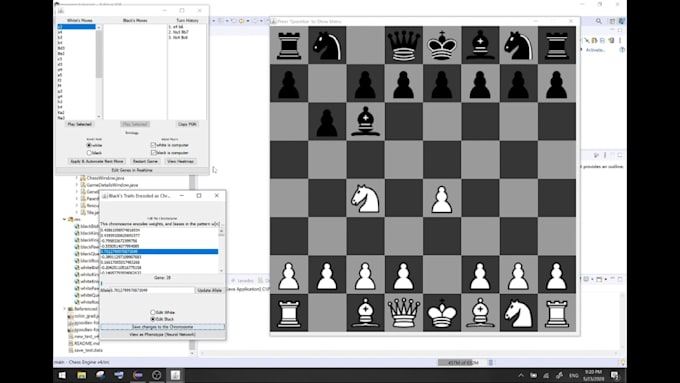The width and height of the screenshot is (680, 383).
Task: Expand the GameDetailsWindow.java tree node
Action: coord(77,185)
